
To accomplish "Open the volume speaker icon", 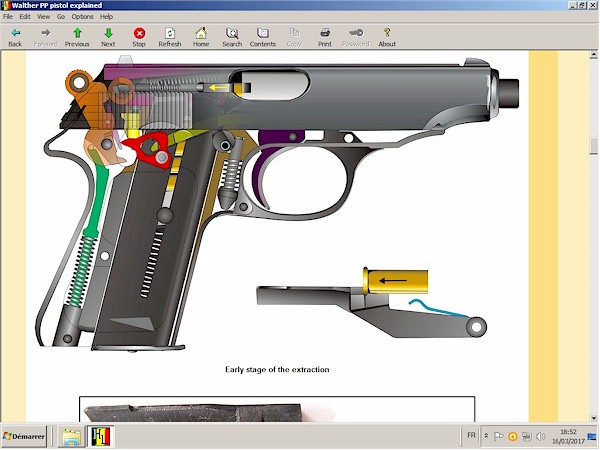I will (x=540, y=436).
